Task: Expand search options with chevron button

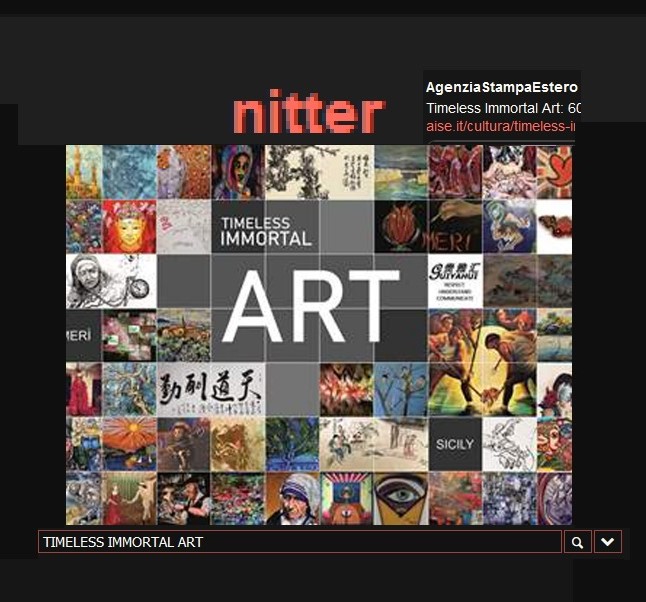Action: coord(608,542)
